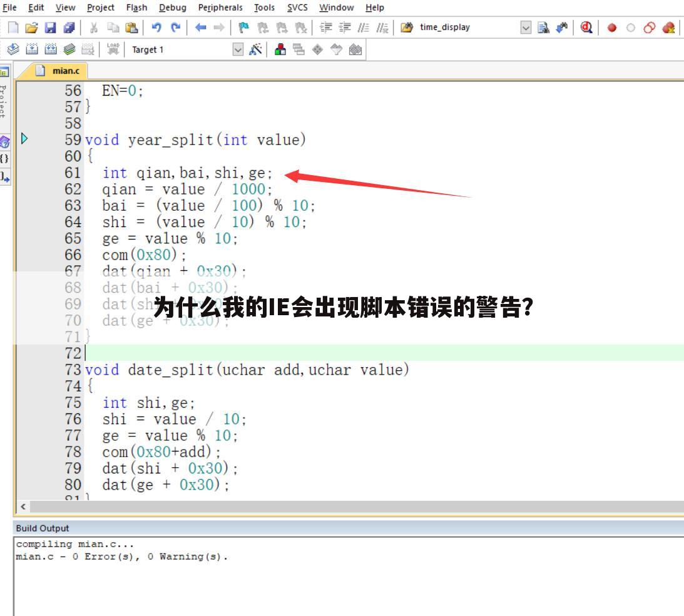Image resolution: width=684 pixels, height=616 pixels.
Task: Click the Build Output panel title
Action: coord(43,528)
